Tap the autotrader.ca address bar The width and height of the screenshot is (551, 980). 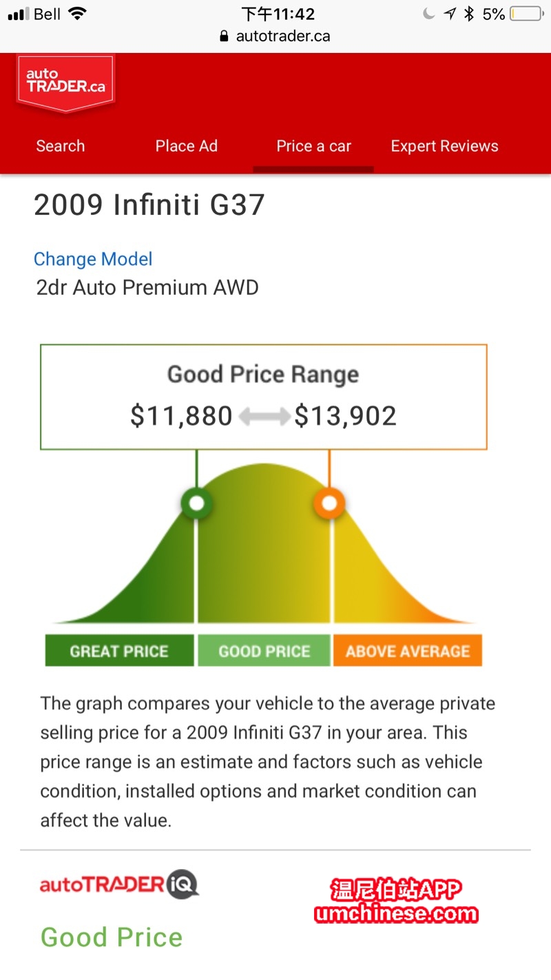[282, 37]
